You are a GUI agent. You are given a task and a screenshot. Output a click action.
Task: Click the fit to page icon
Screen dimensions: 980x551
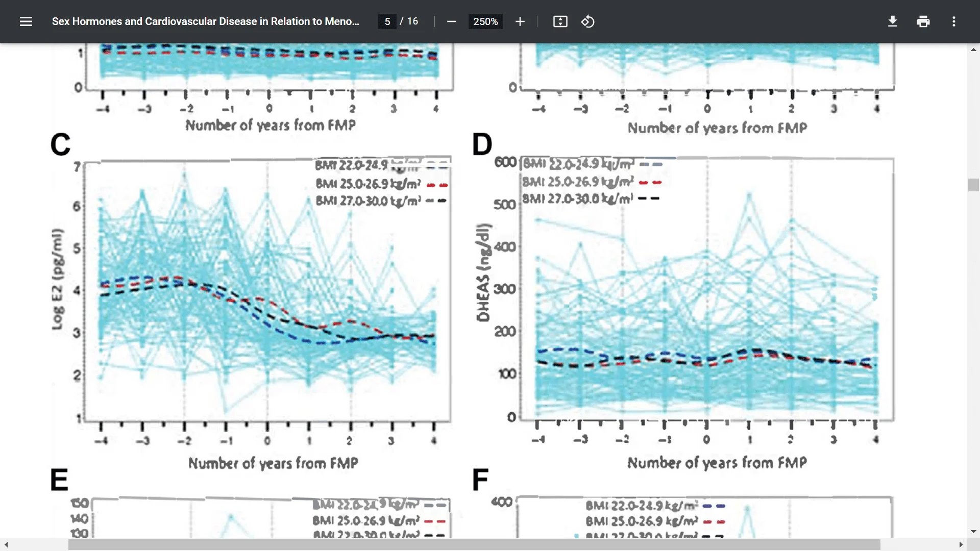click(x=560, y=21)
